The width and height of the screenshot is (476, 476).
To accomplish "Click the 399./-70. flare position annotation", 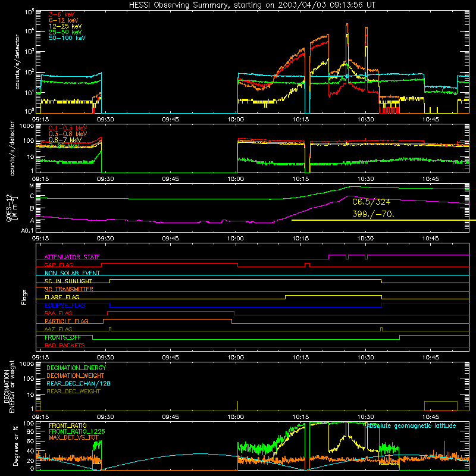I will [373, 214].
